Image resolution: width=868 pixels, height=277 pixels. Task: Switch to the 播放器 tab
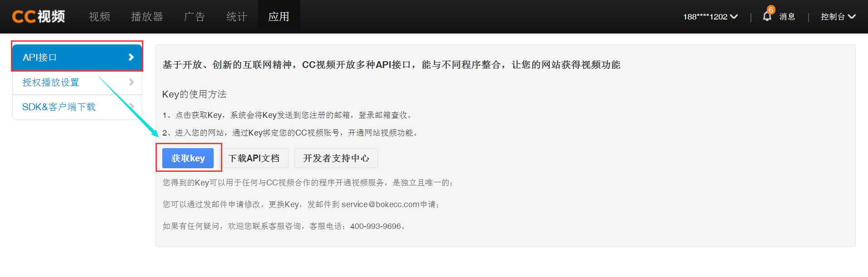pyautogui.click(x=147, y=17)
